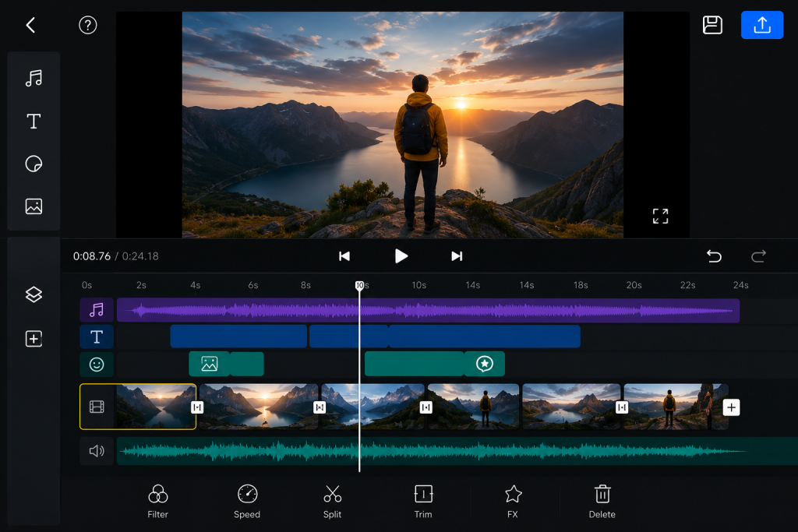Select the longest blue text clip
Screen dimensions: 798x532
485,336
